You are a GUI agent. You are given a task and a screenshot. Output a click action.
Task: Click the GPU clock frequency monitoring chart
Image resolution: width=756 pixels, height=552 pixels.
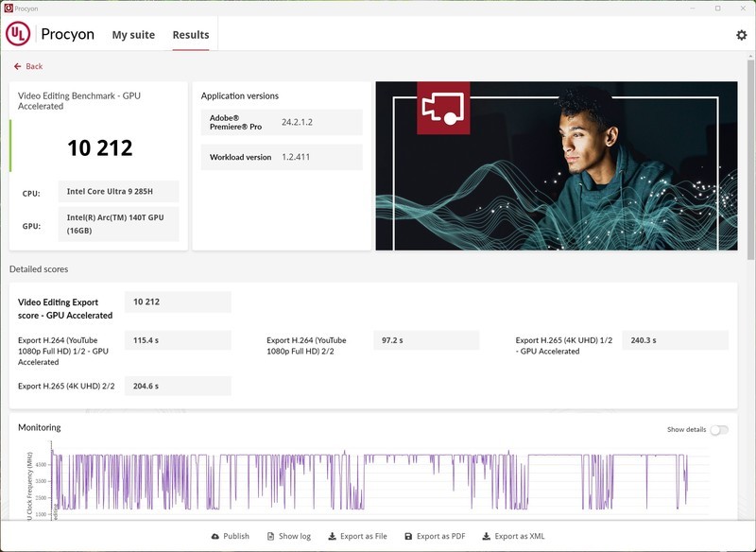369,482
